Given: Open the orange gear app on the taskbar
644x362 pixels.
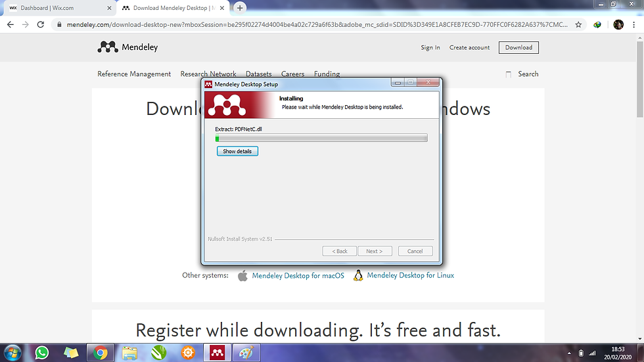Looking at the screenshot, I should pos(188,353).
